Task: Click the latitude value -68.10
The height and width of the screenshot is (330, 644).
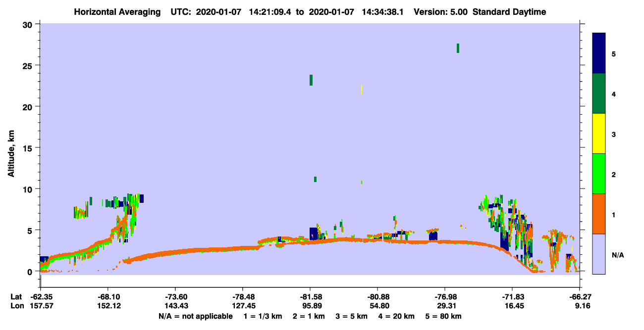Action: click(x=107, y=297)
